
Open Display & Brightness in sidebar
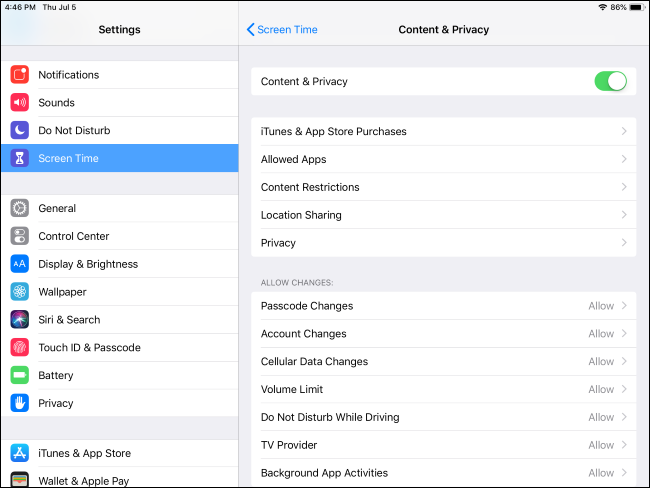(88, 264)
